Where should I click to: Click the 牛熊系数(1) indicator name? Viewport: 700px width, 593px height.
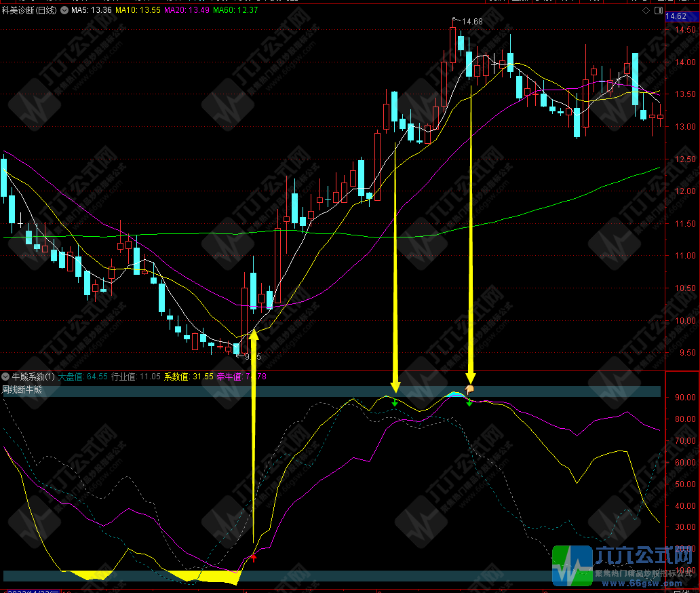[x=33, y=377]
